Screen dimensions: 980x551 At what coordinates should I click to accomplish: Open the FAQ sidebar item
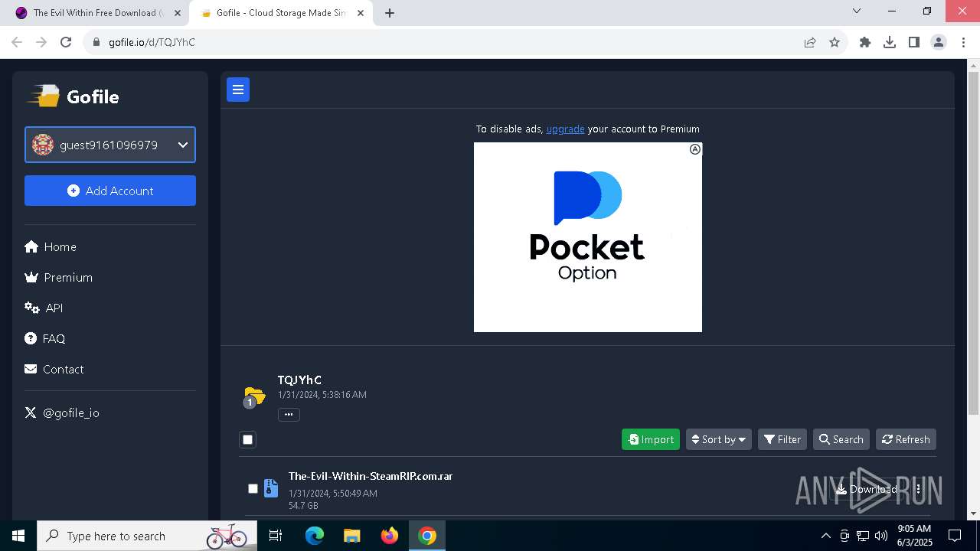pyautogui.click(x=45, y=338)
